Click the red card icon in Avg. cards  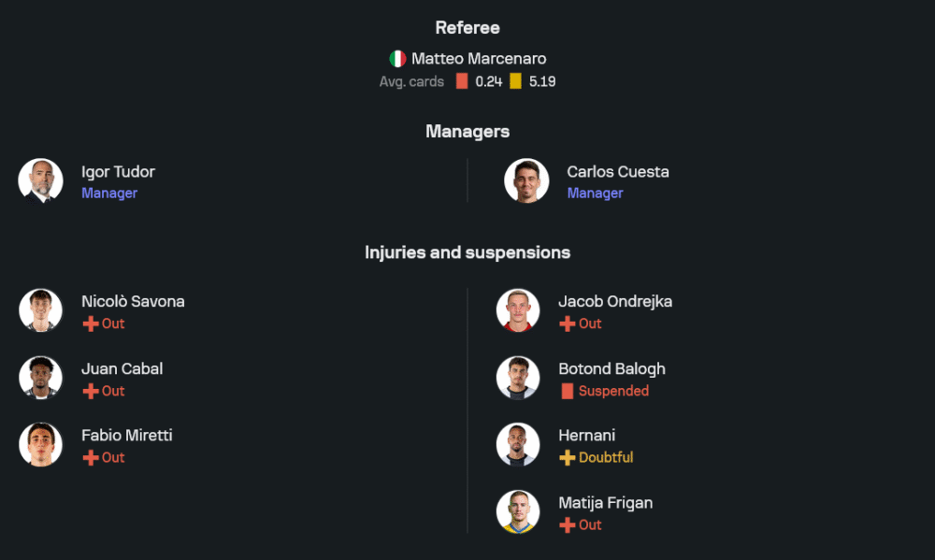[x=462, y=81]
